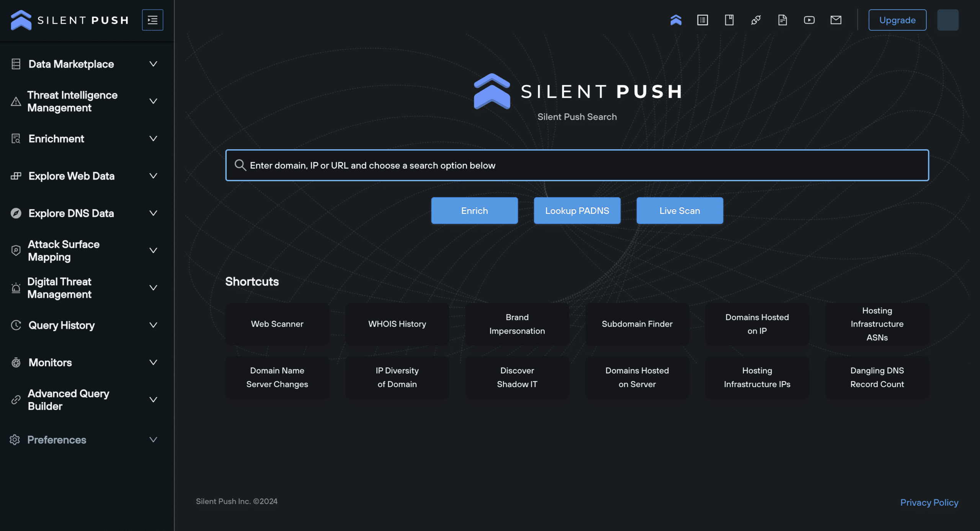The height and width of the screenshot is (531, 980).
Task: Click the Silent Push home icon
Action: pos(676,20)
